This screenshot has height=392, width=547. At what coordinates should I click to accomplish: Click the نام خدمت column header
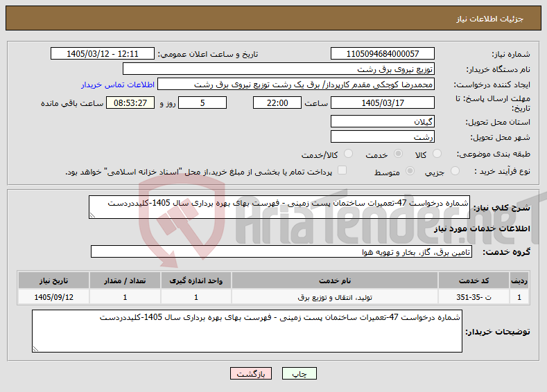point(335,280)
